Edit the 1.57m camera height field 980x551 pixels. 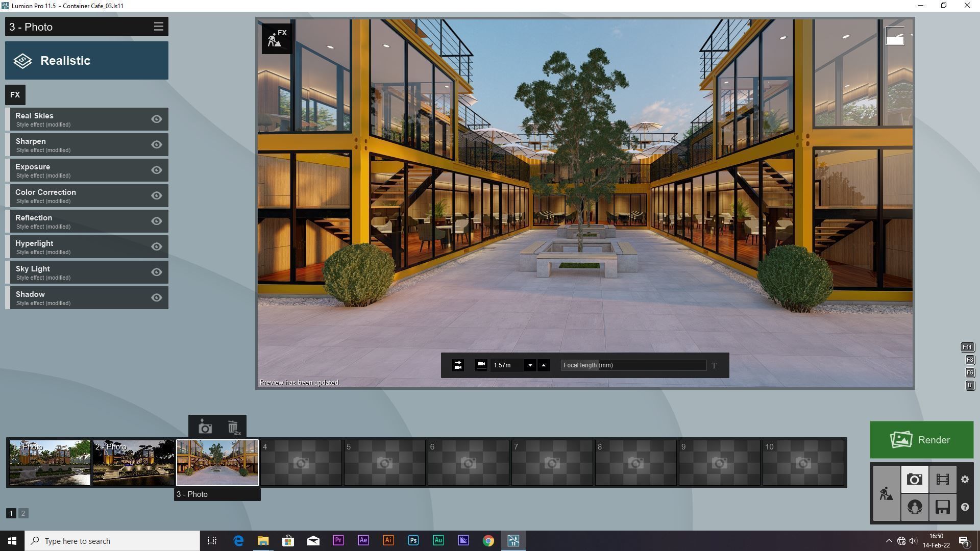(507, 365)
